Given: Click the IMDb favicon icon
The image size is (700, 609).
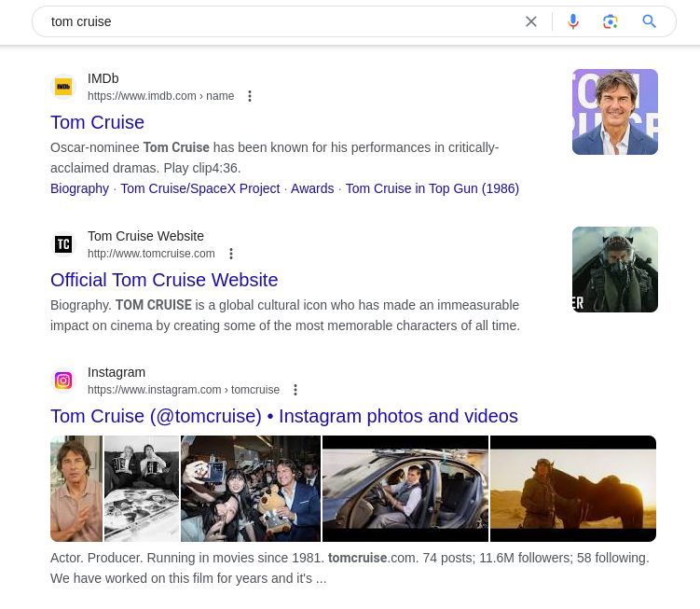Looking at the screenshot, I should coord(63,87).
